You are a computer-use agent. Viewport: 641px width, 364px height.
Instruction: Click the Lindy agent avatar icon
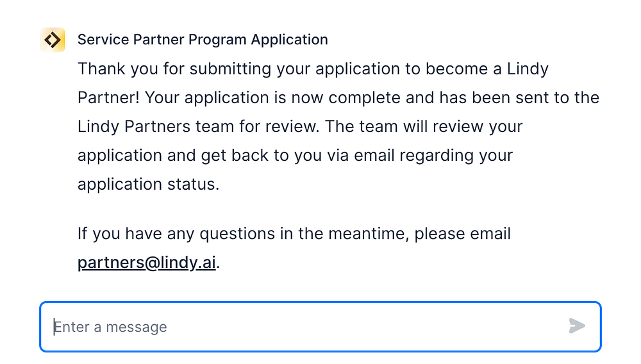pyautogui.click(x=53, y=40)
